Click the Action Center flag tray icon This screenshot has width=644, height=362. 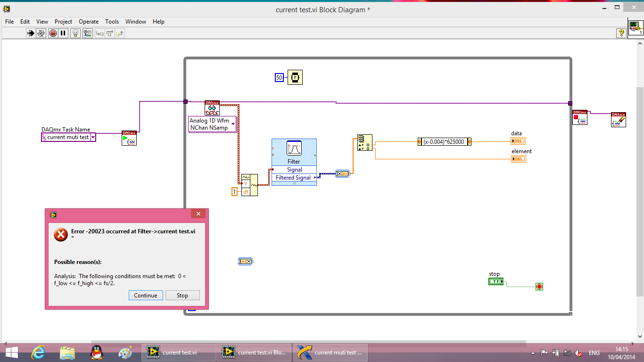[x=544, y=353]
